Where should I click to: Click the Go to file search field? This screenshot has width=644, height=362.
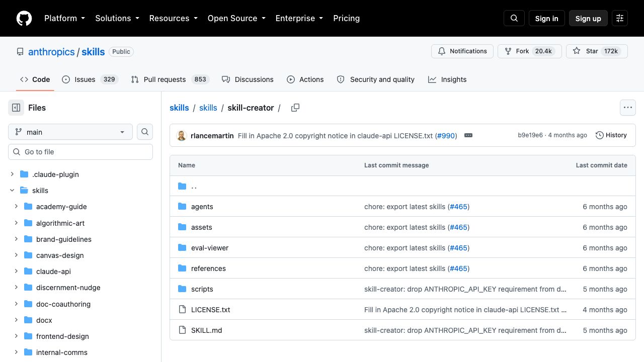80,152
